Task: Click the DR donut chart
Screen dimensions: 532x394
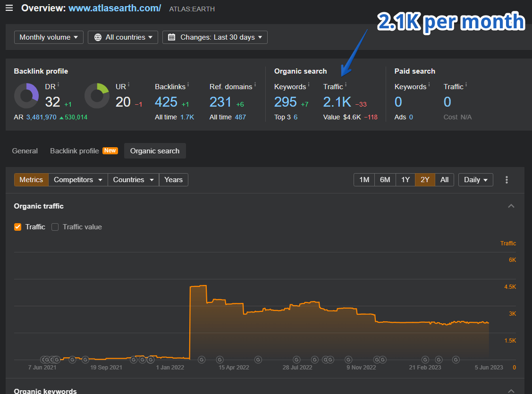Action: pyautogui.click(x=26, y=96)
